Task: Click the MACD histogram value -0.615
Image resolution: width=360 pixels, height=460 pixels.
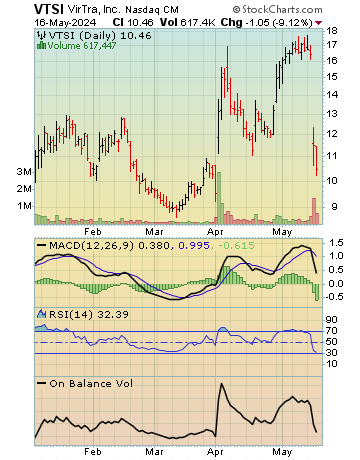Action: pos(236,246)
